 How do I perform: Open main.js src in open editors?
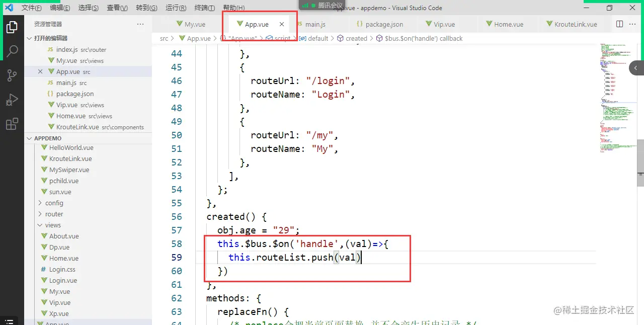tap(88, 83)
